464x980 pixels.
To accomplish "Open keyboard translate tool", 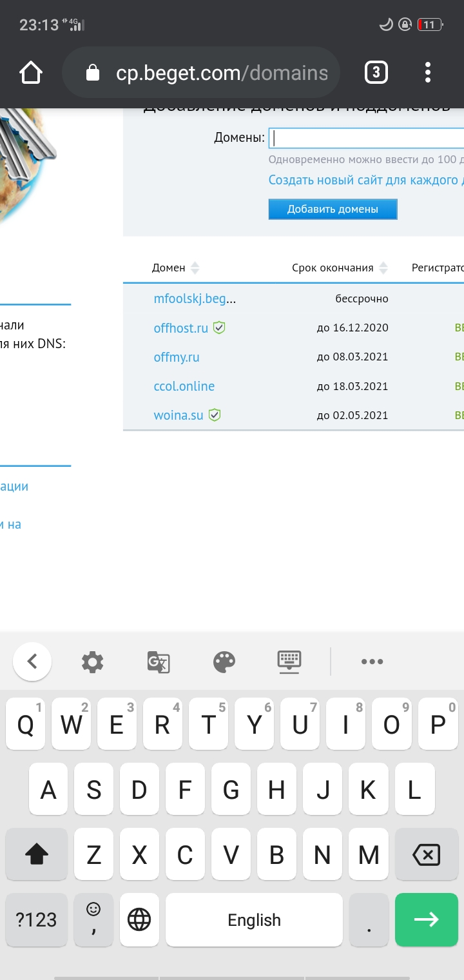I will pos(159,661).
